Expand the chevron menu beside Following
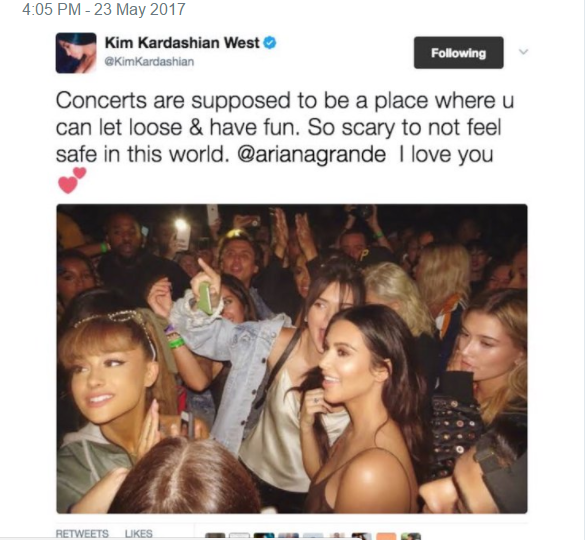585x540 pixels. (x=524, y=51)
